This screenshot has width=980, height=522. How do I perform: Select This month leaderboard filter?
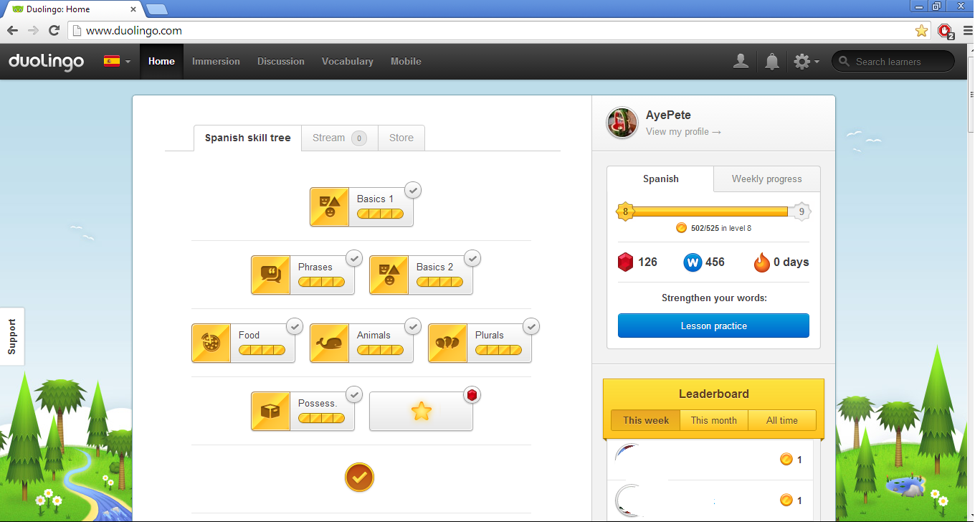click(x=713, y=421)
